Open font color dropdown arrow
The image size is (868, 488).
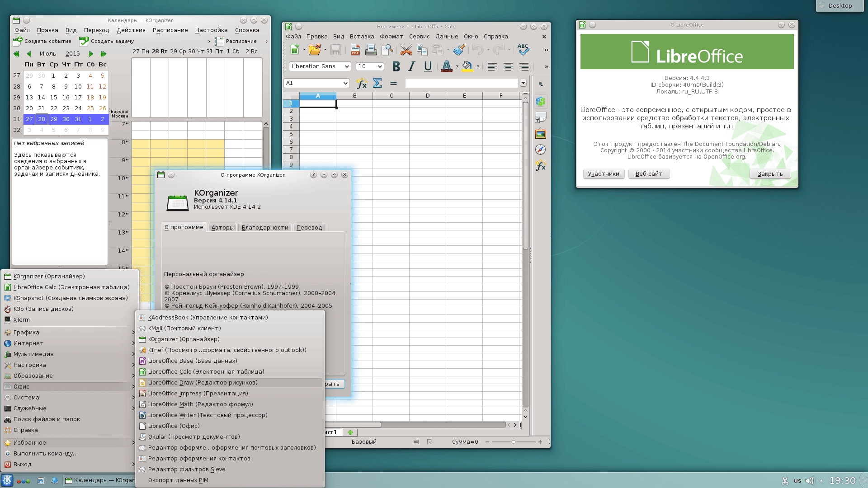coord(457,67)
